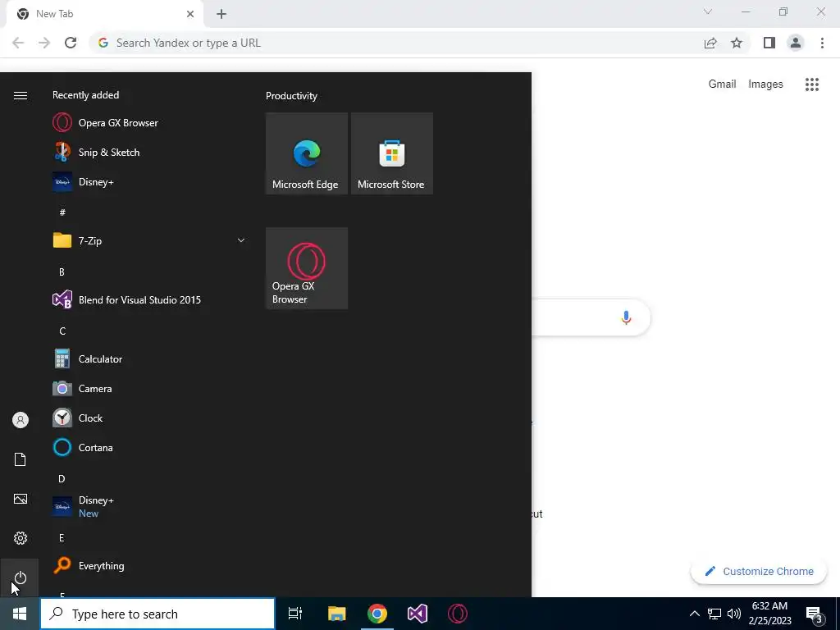This screenshot has width=840, height=630.
Task: Open a new Chrome tab with plus
Action: coord(221,14)
